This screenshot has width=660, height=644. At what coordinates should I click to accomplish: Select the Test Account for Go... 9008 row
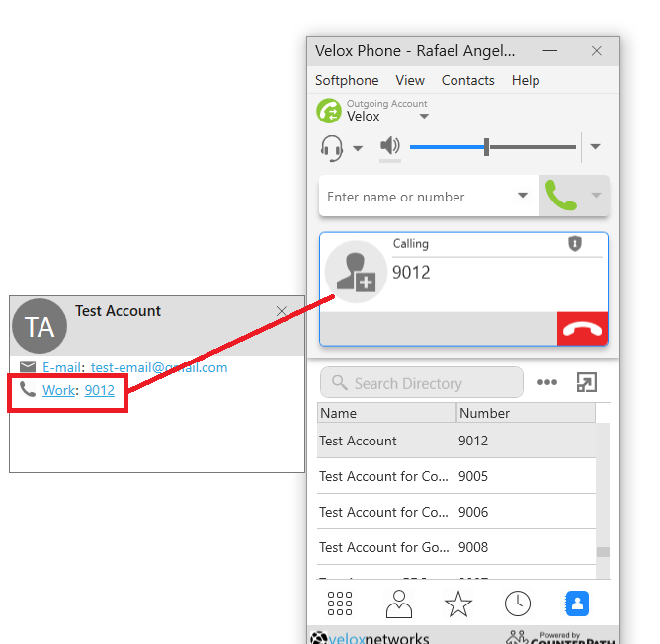coord(456,547)
